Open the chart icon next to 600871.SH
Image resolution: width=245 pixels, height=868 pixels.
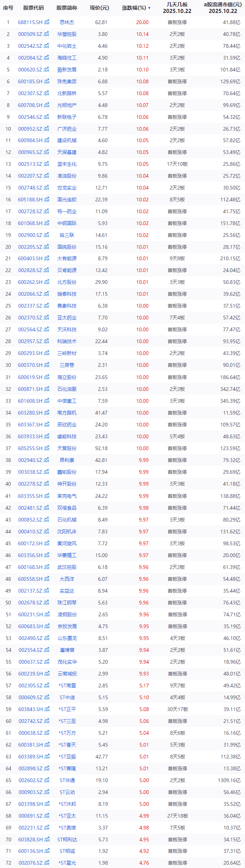(47, 389)
